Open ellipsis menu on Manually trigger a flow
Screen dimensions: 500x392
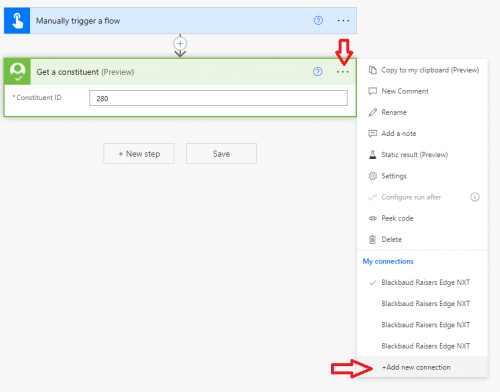tap(343, 21)
